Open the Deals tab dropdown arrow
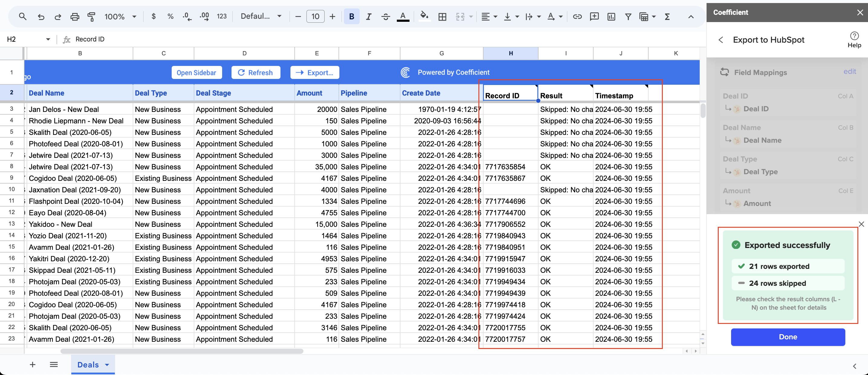Screen dimensions: 868x375 pyautogui.click(x=107, y=365)
